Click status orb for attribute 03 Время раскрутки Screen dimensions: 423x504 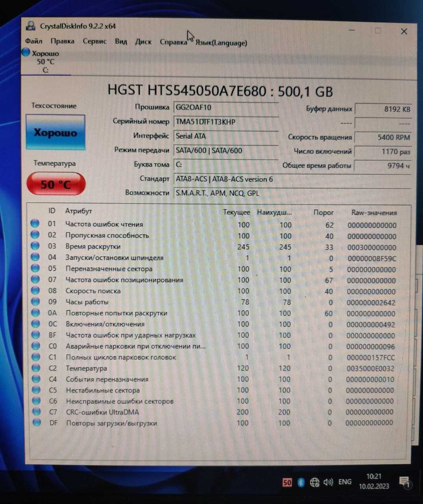tap(35, 246)
